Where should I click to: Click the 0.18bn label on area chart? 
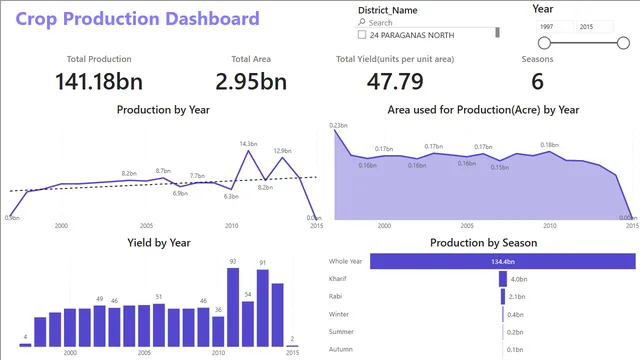pos(549,145)
